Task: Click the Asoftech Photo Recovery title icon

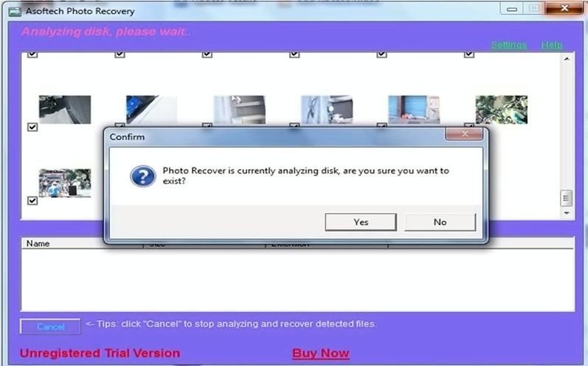Action: click(x=15, y=11)
